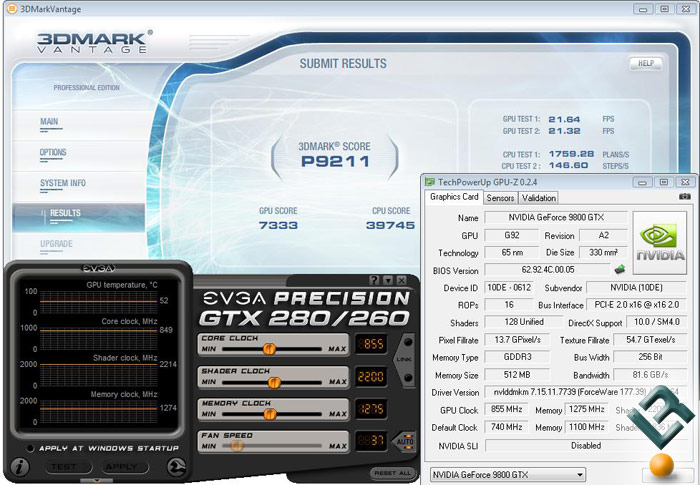Screen dimensions: 700x485
Task: Click the Bandwidth field 81.6 GB/s
Action: tap(650, 374)
